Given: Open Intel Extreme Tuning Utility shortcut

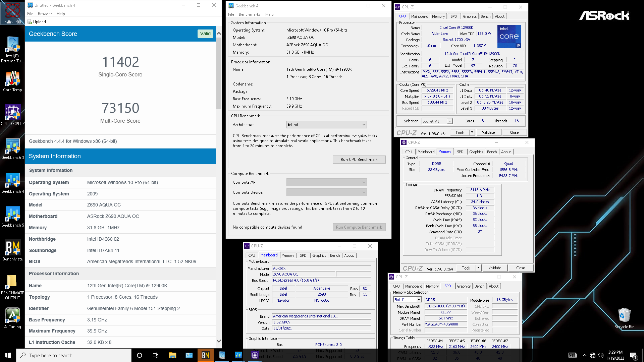Looking at the screenshot, I should pos(12,50).
